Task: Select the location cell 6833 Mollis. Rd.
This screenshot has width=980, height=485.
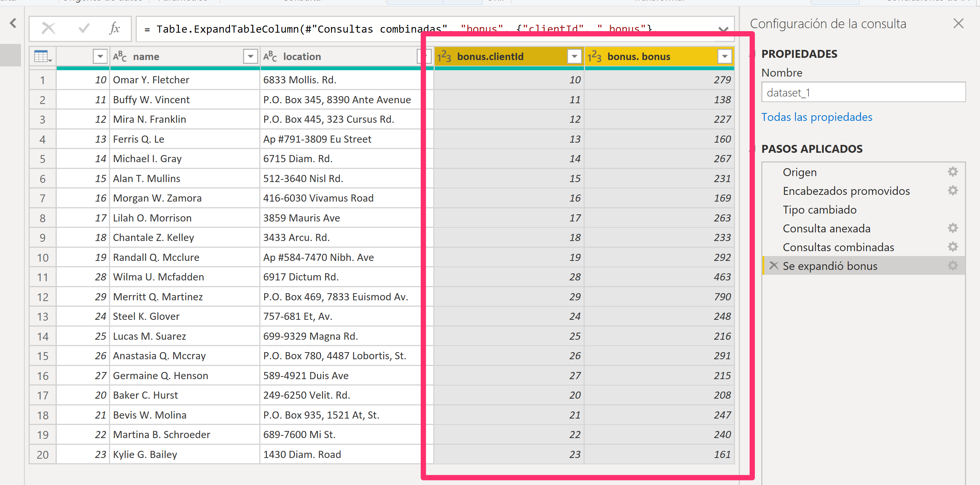Action: coord(346,80)
